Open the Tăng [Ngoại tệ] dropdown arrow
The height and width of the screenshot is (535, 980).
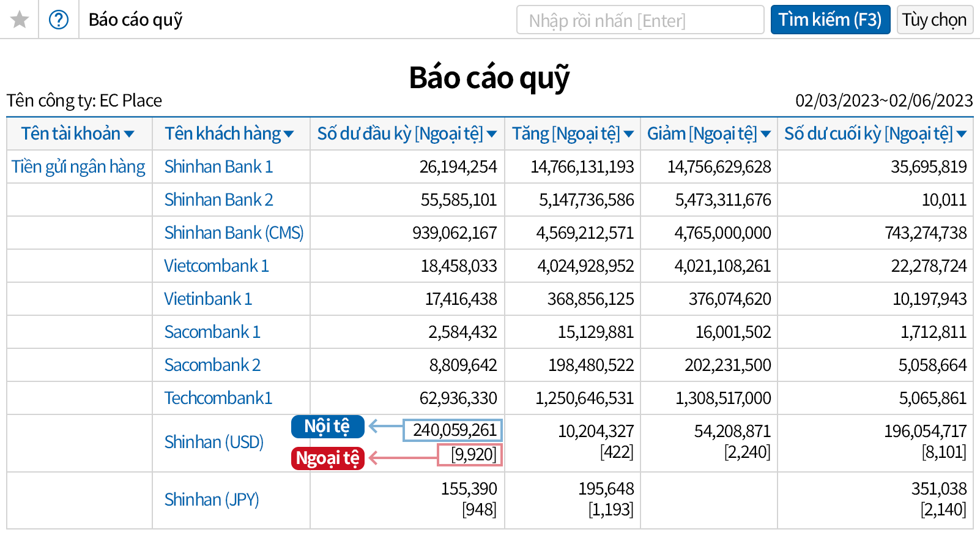pyautogui.click(x=628, y=134)
